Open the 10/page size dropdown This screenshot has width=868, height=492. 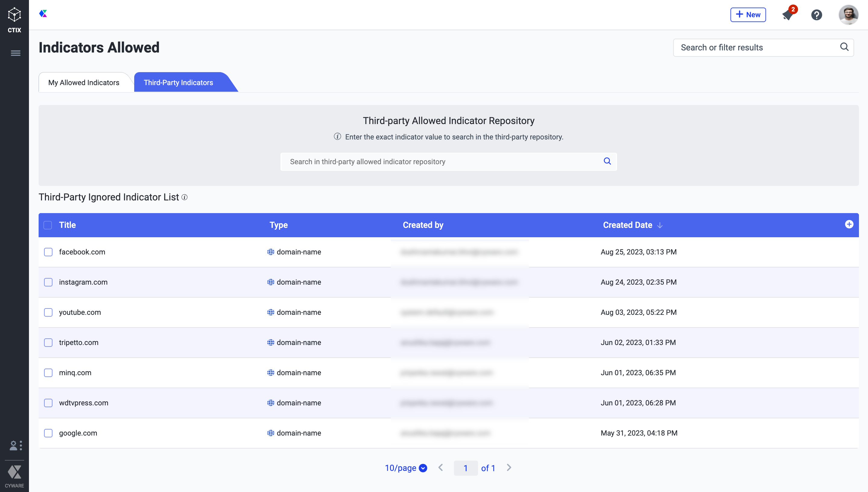click(406, 468)
